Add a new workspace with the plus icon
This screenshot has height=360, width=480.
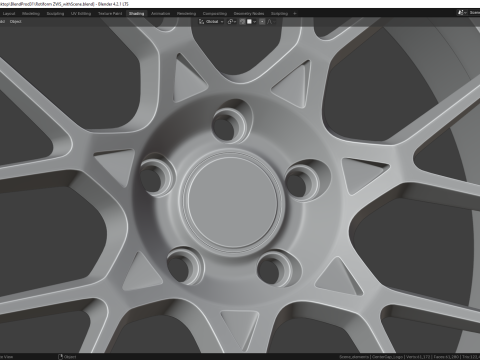click(x=295, y=14)
